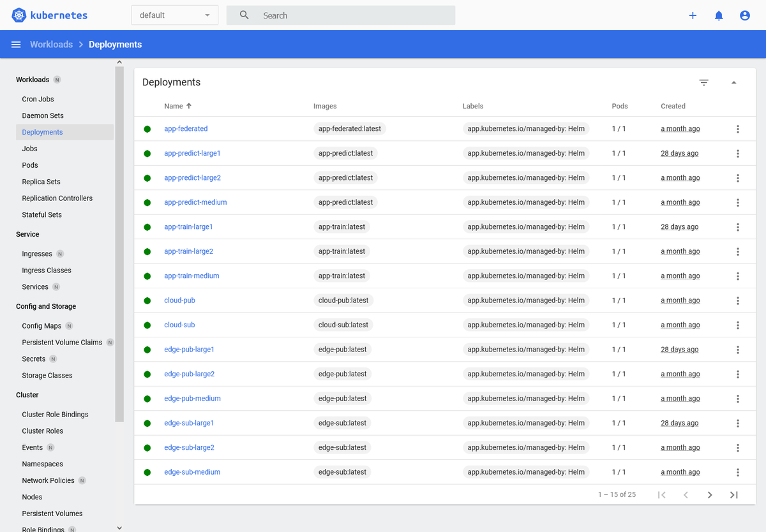766x532 pixels.
Task: Open Replication Controllers in sidebar
Action: pyautogui.click(x=57, y=198)
